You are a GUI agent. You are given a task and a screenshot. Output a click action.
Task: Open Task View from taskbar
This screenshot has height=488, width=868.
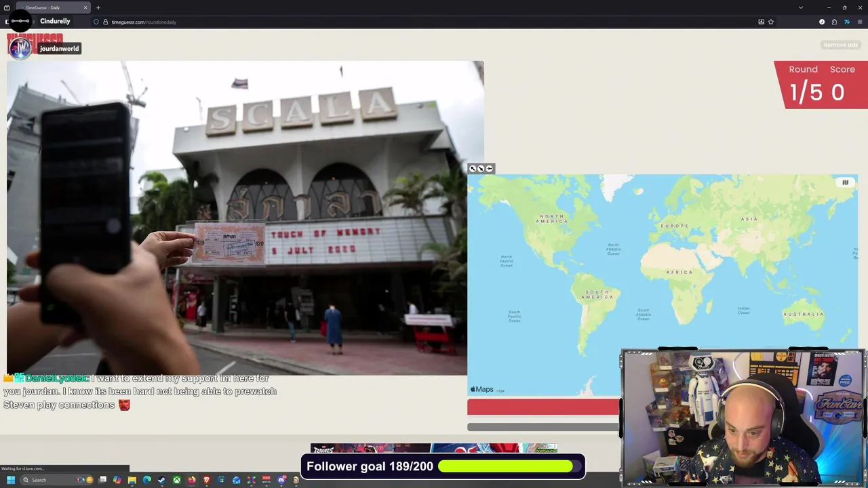(x=102, y=480)
